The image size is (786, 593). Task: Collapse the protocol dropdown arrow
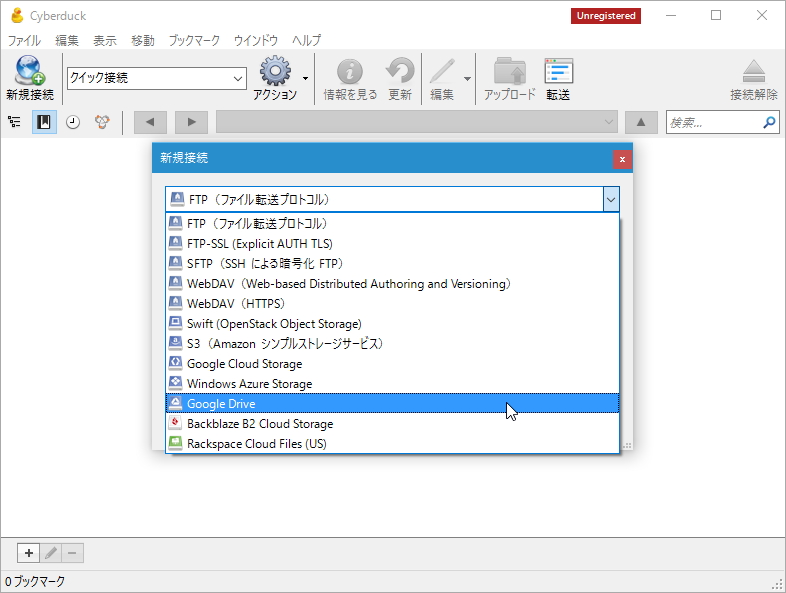(x=611, y=200)
